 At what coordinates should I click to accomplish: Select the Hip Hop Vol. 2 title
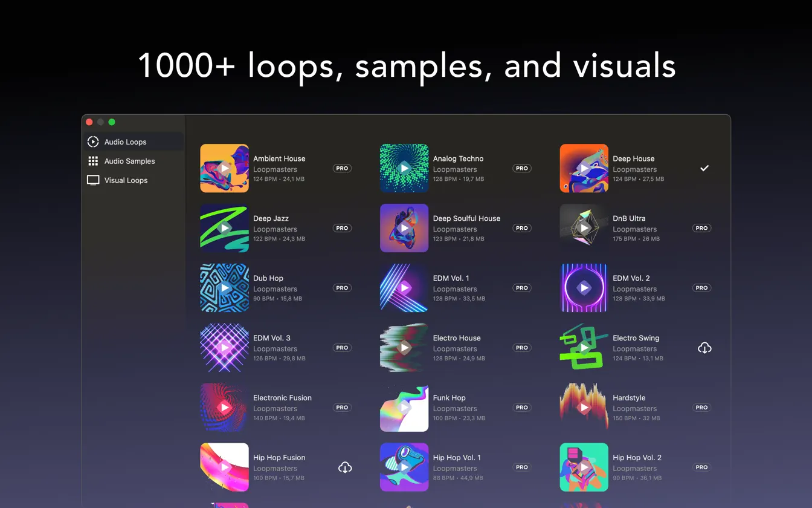tap(637, 458)
